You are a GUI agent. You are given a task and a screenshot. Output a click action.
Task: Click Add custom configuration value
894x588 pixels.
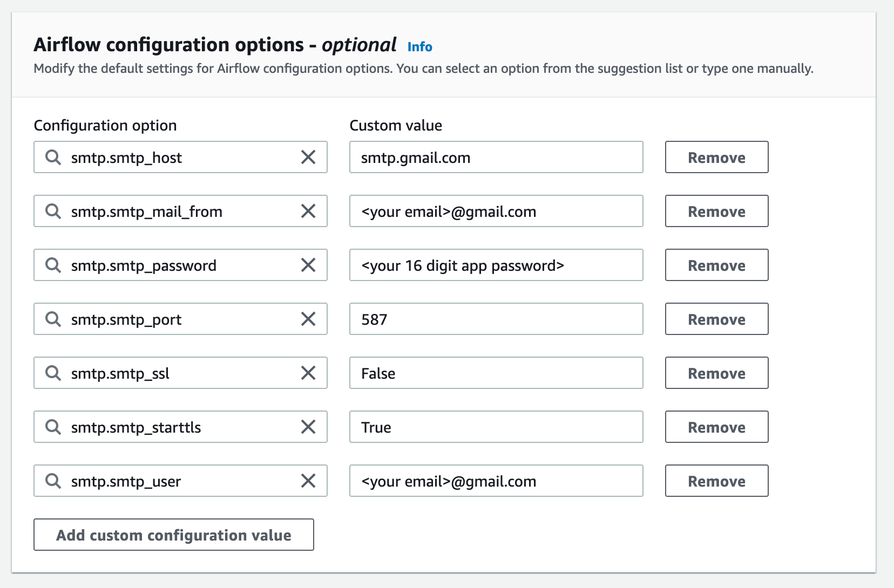click(174, 535)
